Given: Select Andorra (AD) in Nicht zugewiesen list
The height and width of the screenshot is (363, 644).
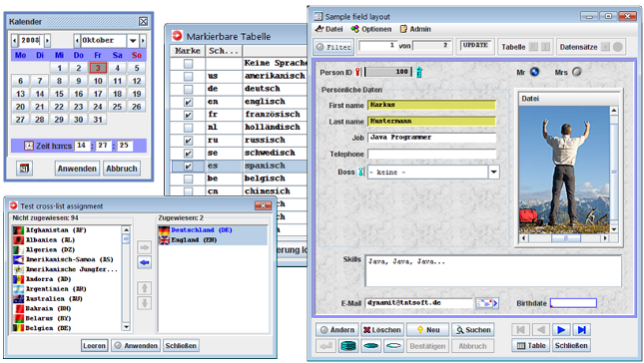Looking at the screenshot, I should pos(67,279).
